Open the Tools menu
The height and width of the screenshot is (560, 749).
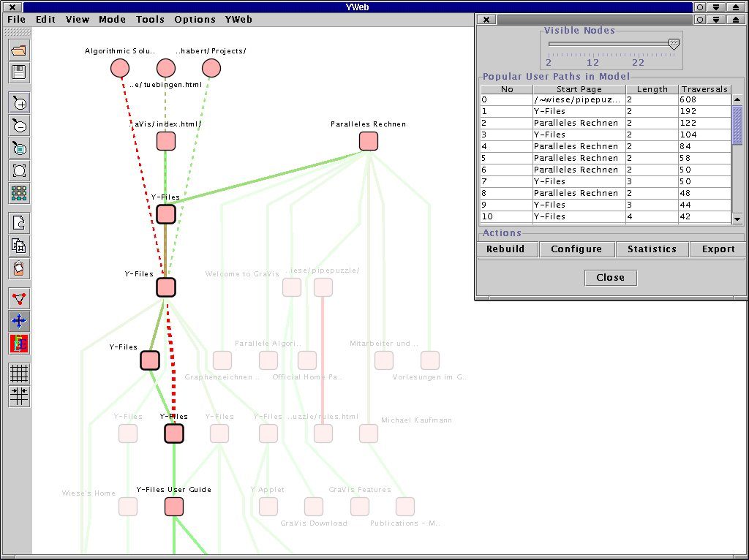[x=150, y=20]
